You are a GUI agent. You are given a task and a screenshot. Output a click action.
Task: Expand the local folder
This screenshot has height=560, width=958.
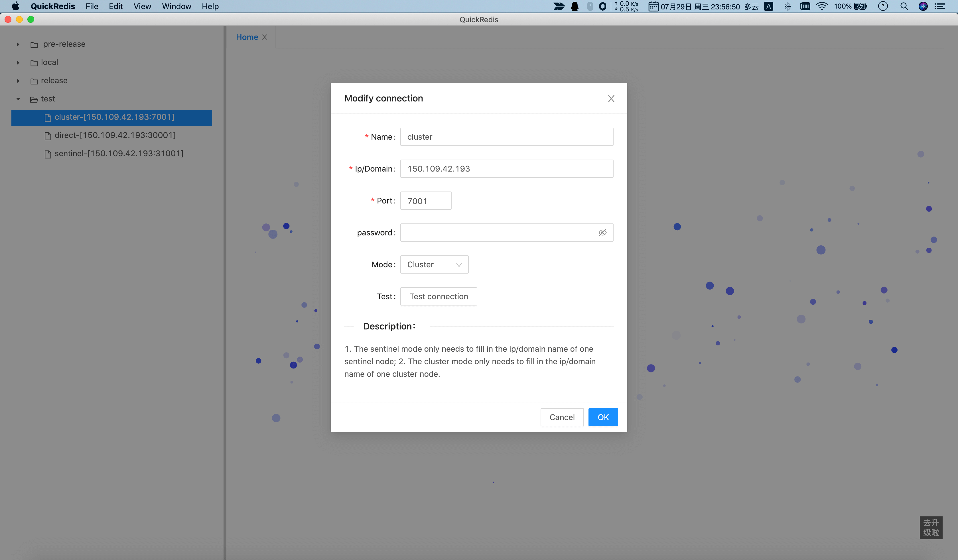coord(18,63)
